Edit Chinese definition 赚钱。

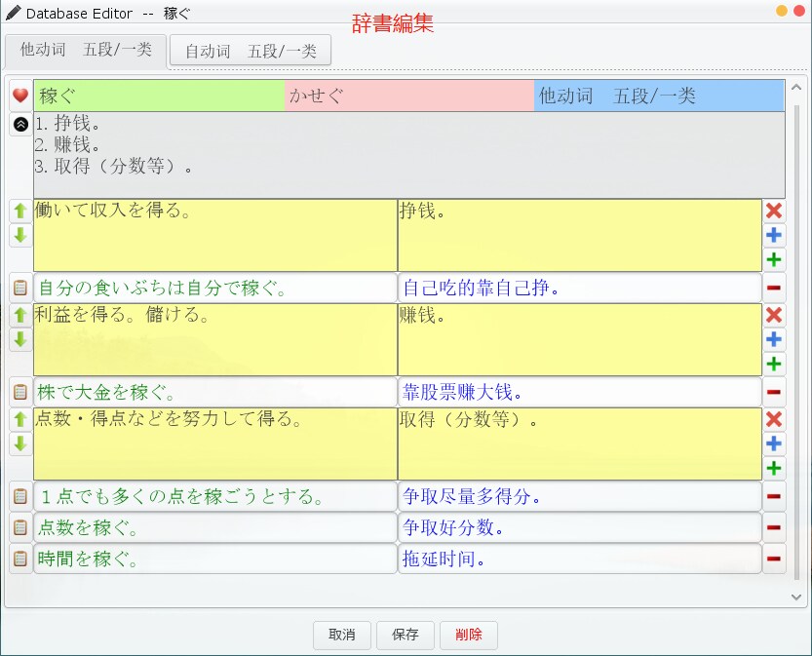[x=579, y=339]
